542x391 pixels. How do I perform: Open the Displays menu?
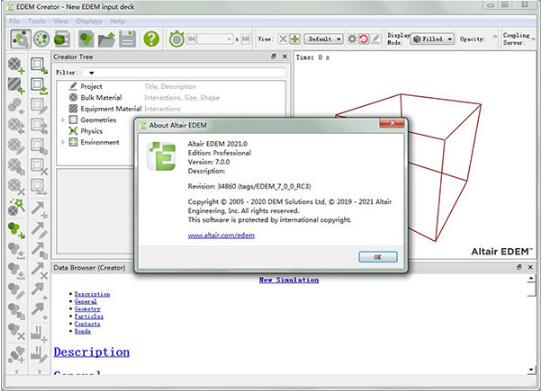89,21
